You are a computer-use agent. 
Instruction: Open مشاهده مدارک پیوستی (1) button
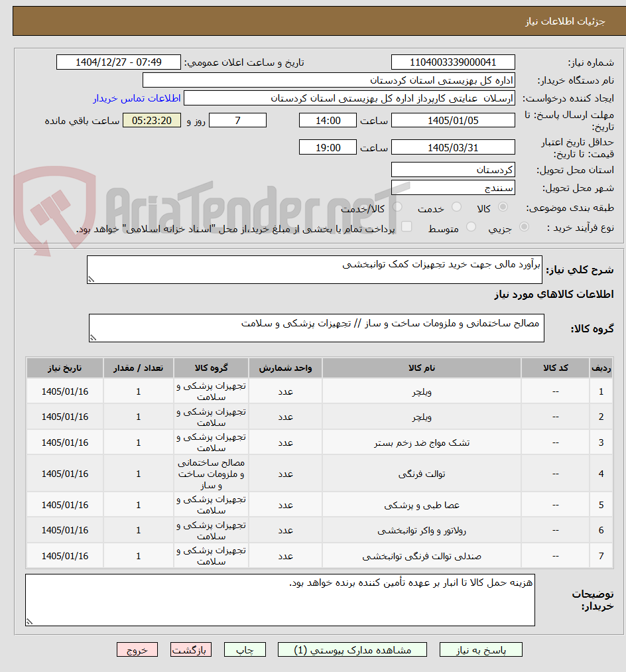(352, 649)
